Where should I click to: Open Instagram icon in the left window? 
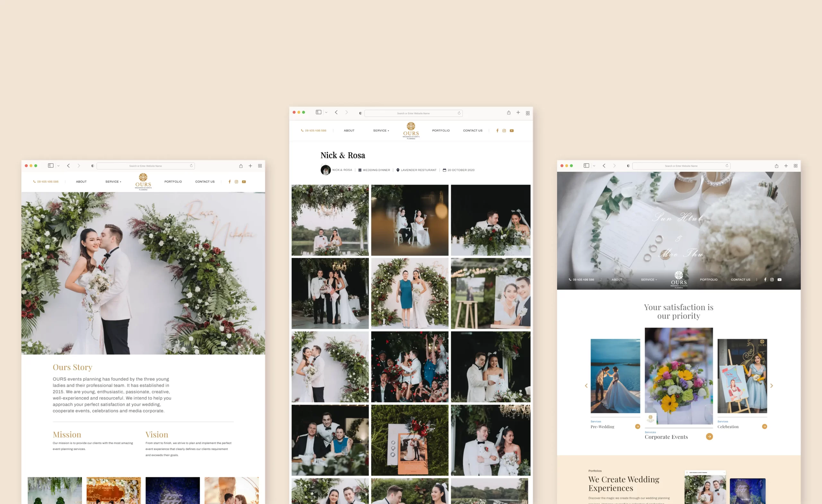(237, 182)
